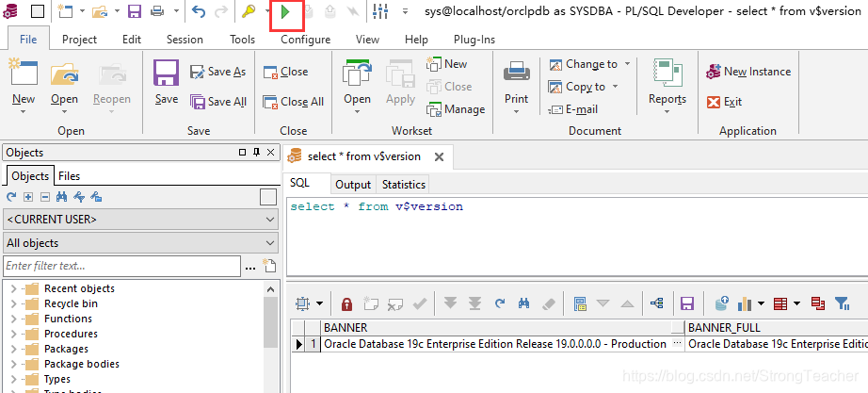Screen dimensions: 868x393
Task: Open the Copy to dropdown arrow
Action: click(615, 87)
